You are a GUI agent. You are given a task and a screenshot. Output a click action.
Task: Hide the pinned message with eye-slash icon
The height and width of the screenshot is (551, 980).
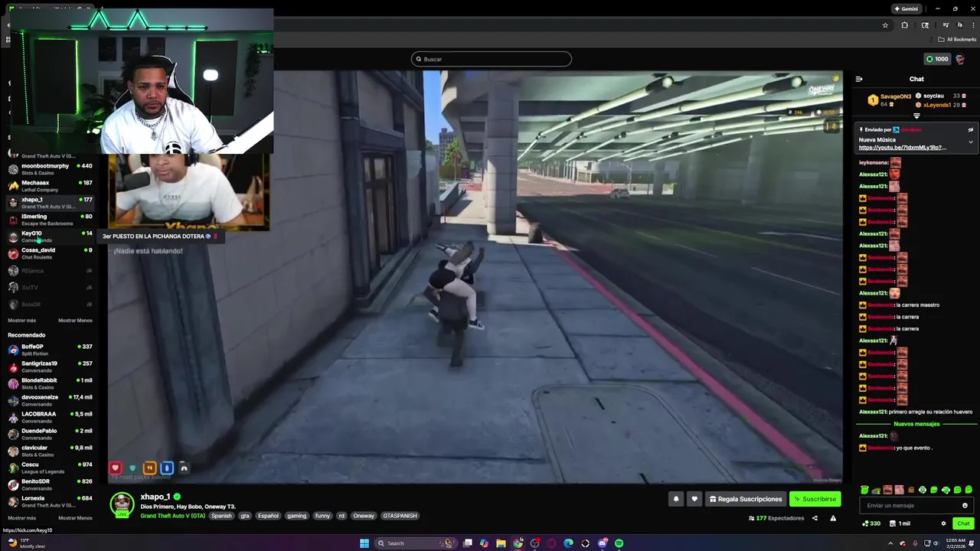click(x=970, y=130)
